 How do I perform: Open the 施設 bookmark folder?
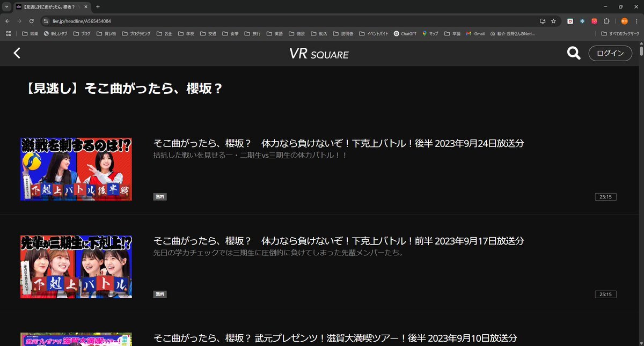(296, 33)
